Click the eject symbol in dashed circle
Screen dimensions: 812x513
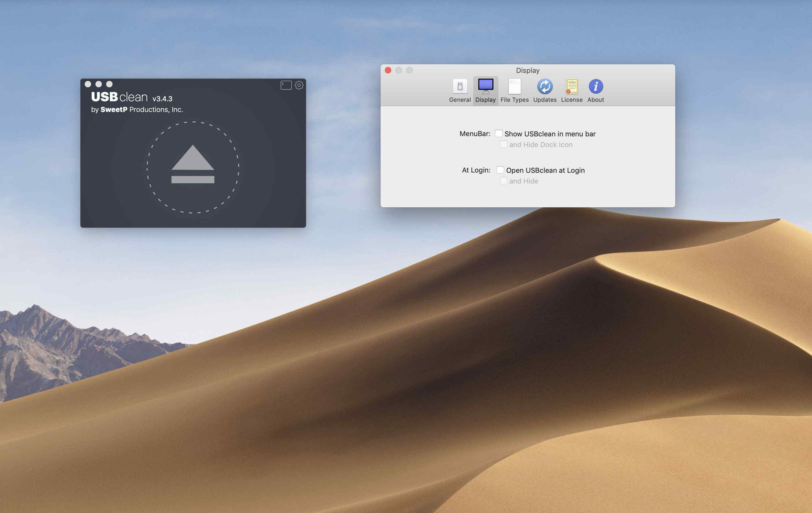point(193,164)
